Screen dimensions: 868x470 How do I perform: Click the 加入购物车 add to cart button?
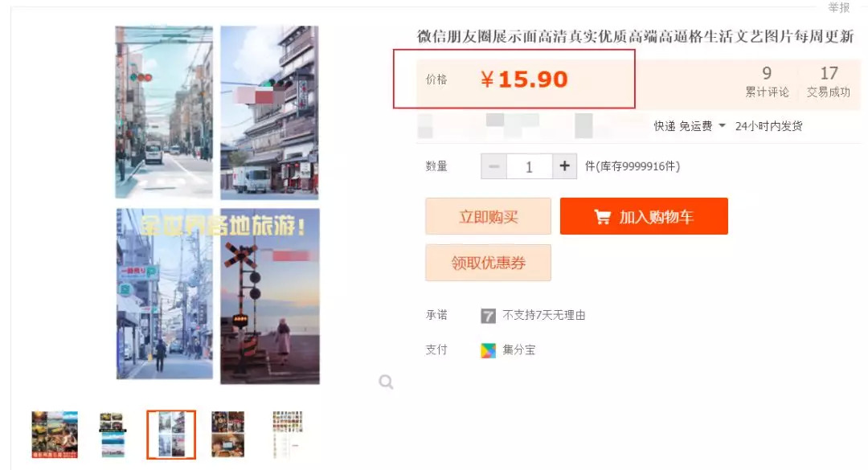coord(644,216)
